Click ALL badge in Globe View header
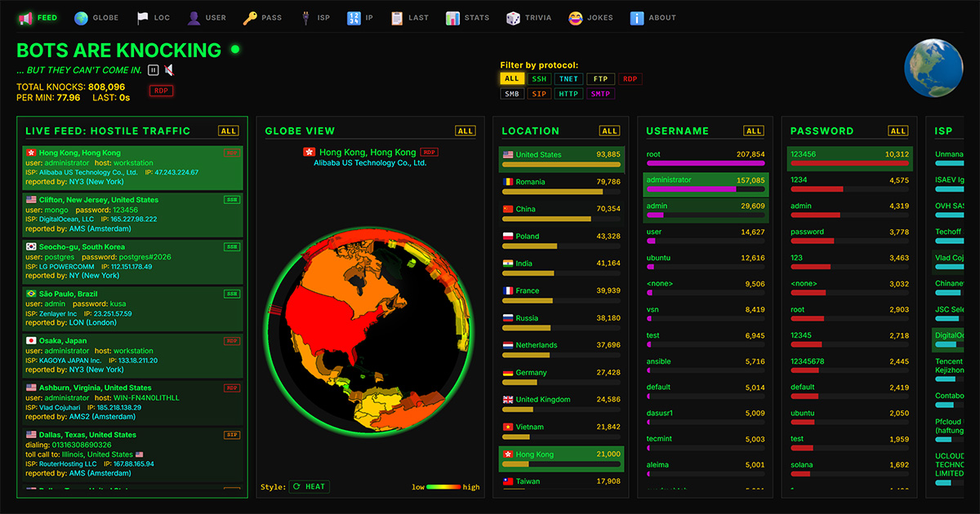The image size is (980, 514). click(x=465, y=131)
